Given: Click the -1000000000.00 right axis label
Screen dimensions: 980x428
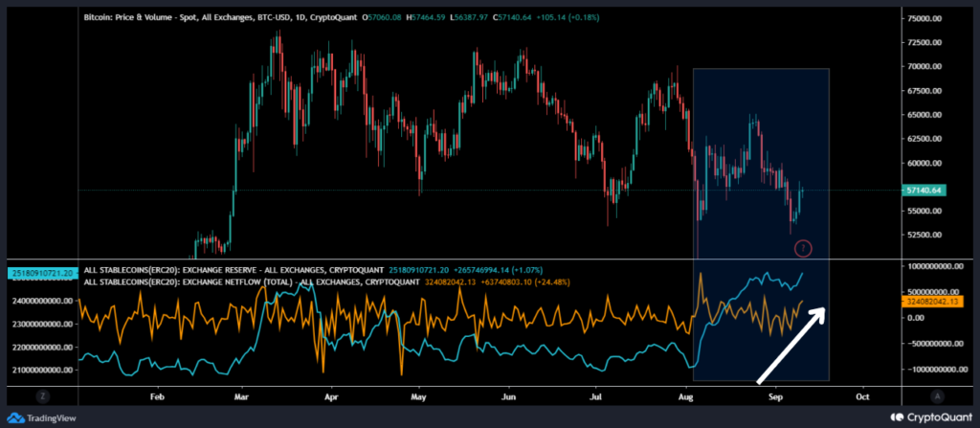Looking at the screenshot, I should coord(937,370).
